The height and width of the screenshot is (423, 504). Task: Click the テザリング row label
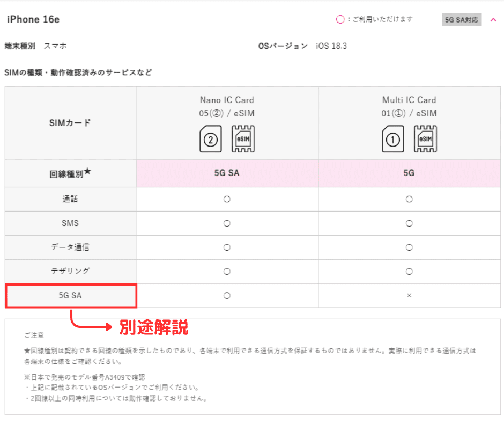(70, 272)
